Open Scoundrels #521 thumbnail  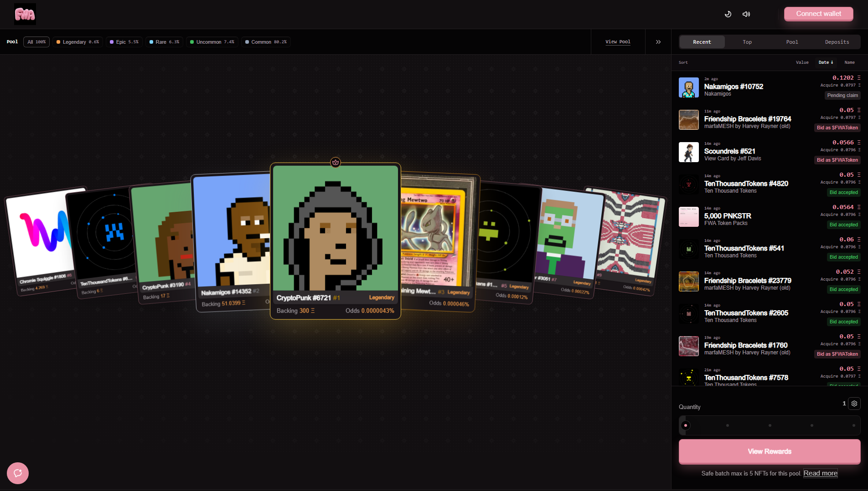pyautogui.click(x=688, y=152)
